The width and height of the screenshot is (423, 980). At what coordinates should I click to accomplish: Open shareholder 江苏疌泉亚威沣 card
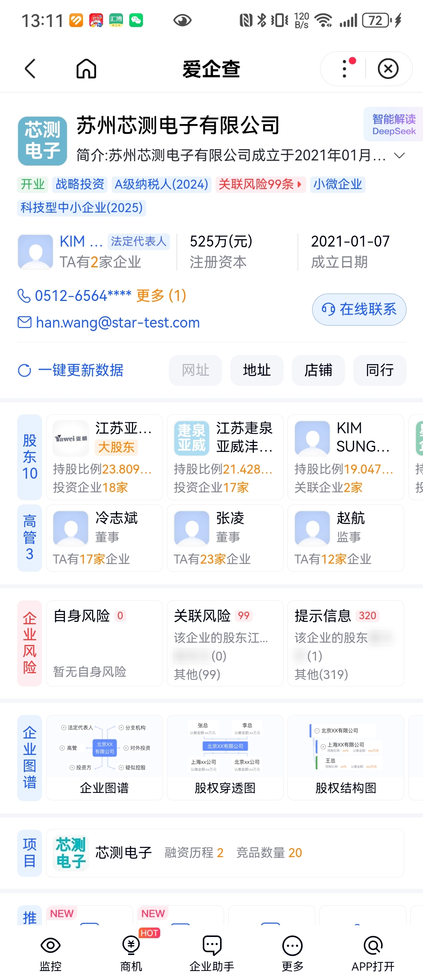[x=225, y=457]
